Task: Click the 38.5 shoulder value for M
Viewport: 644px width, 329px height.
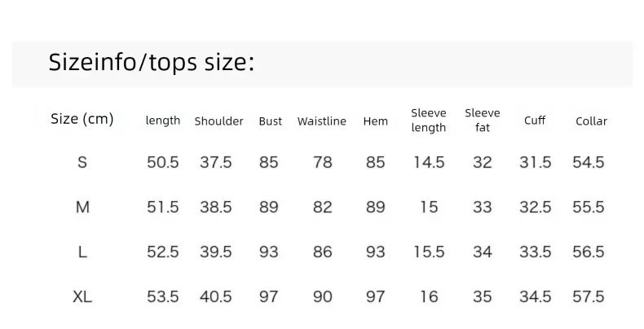Action: pyautogui.click(x=216, y=207)
